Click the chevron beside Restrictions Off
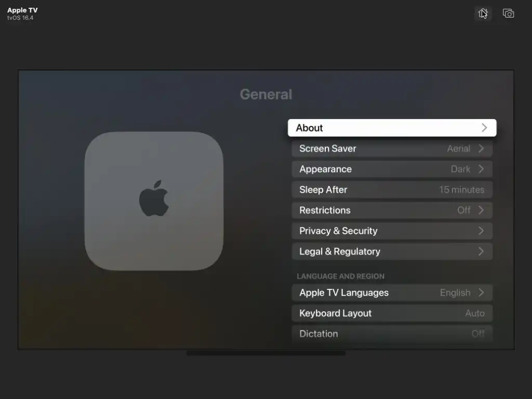532x399 pixels. point(481,210)
